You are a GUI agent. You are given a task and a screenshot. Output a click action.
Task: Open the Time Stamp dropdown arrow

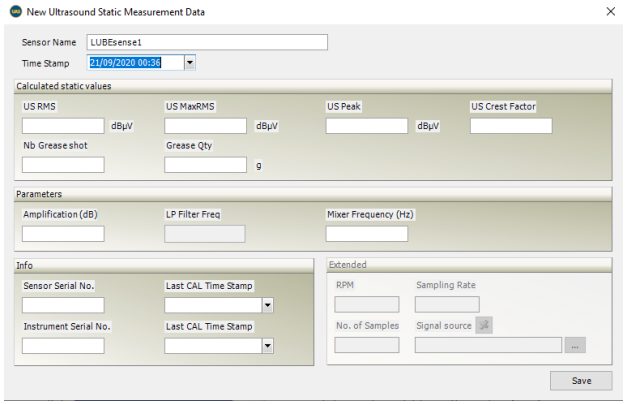pos(190,62)
